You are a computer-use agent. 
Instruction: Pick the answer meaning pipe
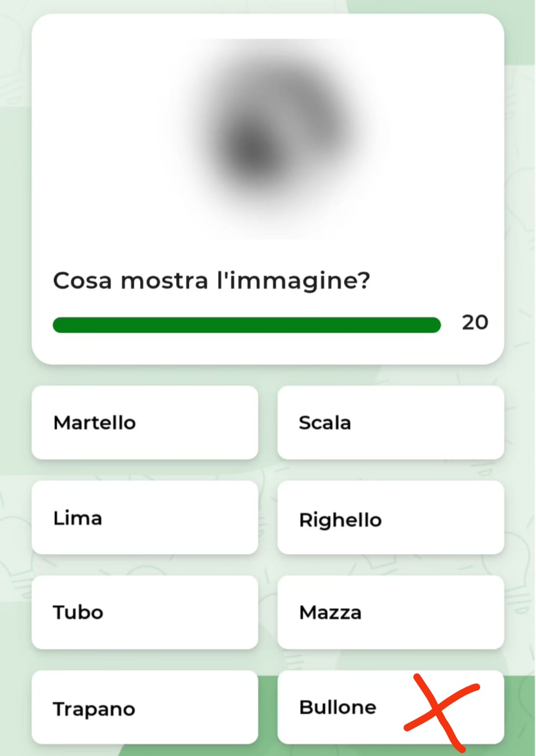click(x=145, y=612)
